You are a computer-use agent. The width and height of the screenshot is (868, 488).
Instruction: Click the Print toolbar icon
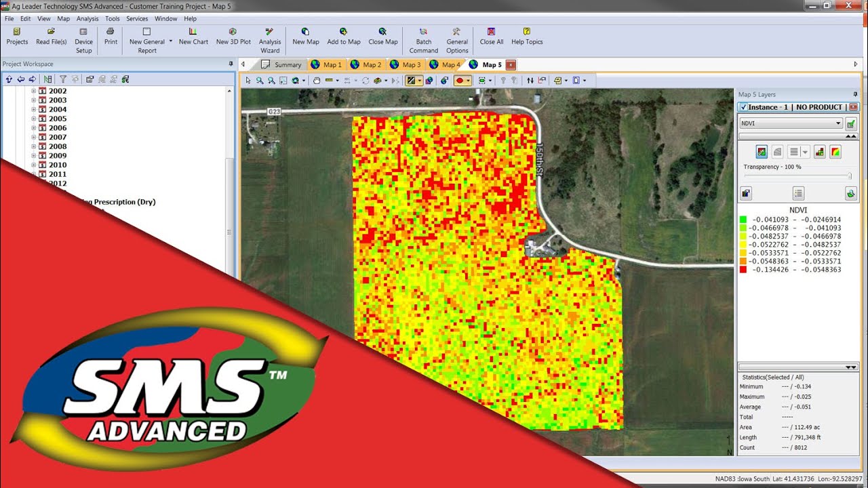click(111, 31)
